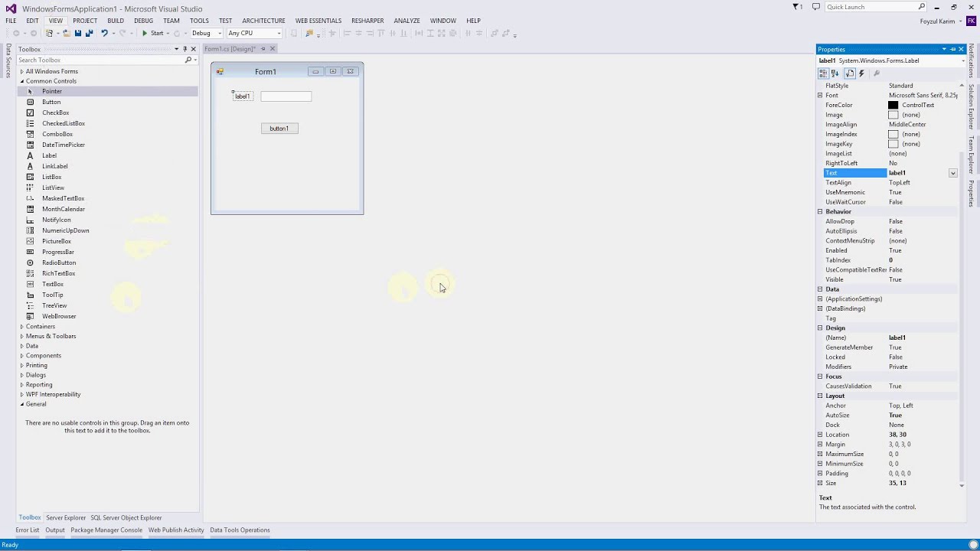Click the Events lightning bolt icon in Properties
The image size is (980, 551).
tap(861, 73)
